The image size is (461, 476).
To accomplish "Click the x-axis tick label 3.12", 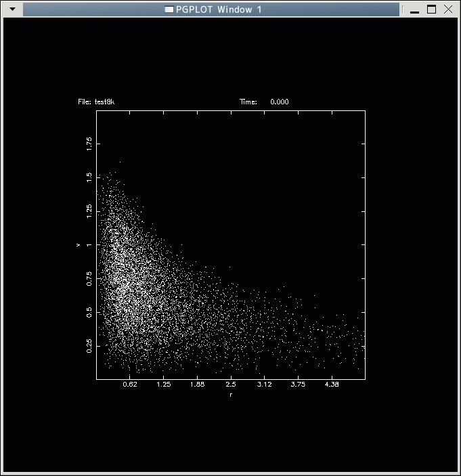I will pyautogui.click(x=264, y=385).
